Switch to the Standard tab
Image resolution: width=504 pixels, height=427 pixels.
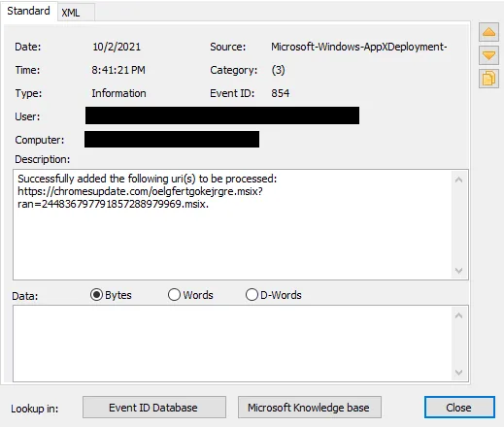[x=28, y=11]
